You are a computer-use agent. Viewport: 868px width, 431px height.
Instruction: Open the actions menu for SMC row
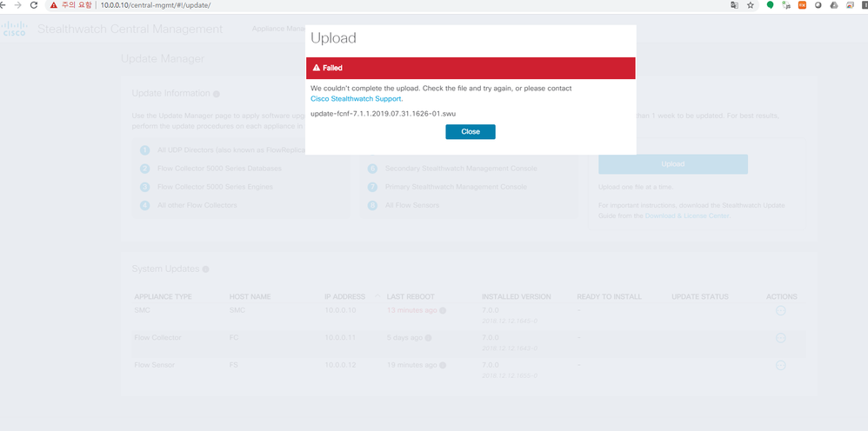pyautogui.click(x=780, y=310)
